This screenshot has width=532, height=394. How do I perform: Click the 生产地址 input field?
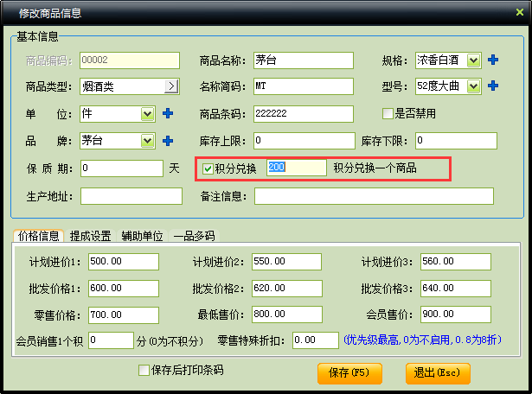131,196
